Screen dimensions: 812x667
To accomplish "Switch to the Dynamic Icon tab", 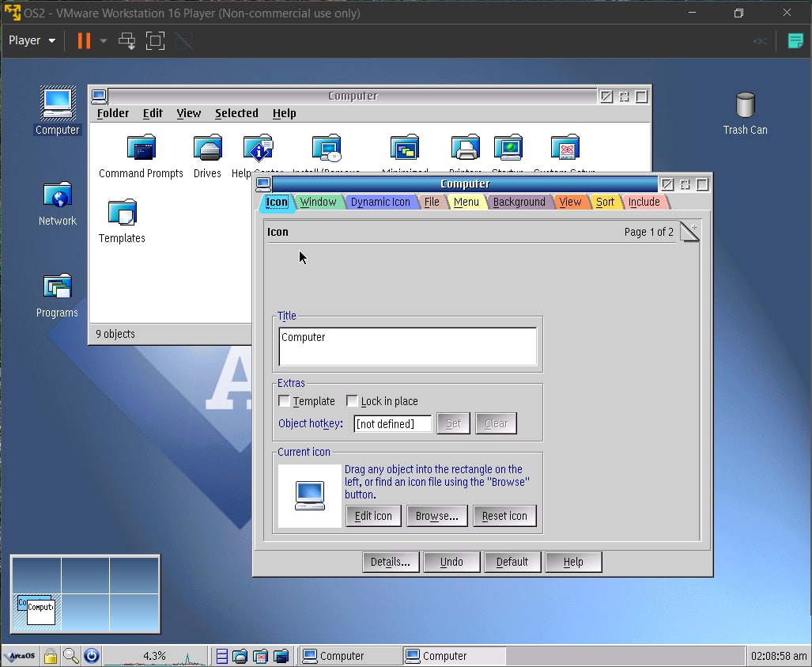I will point(380,202).
